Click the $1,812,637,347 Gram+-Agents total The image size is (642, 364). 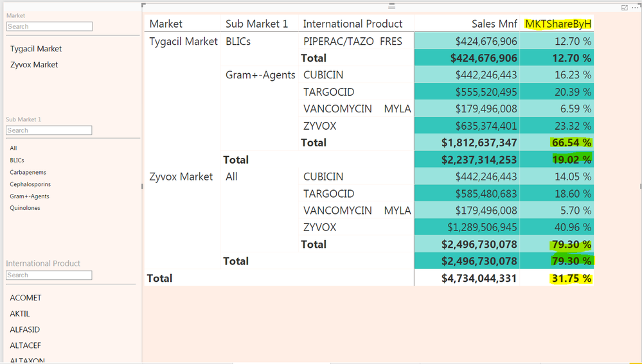(479, 143)
